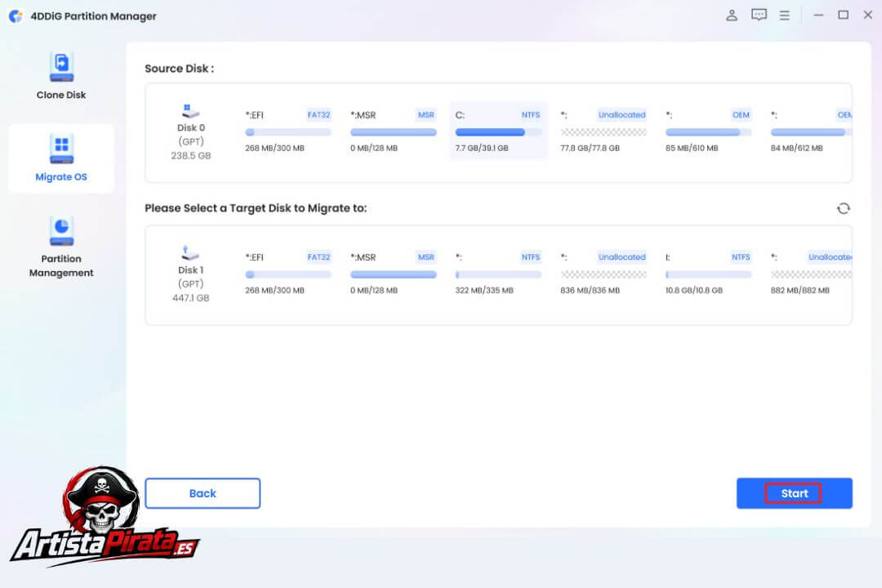The height and width of the screenshot is (588, 882).
Task: Click Disk 1 I: NTFS tag
Action: tap(741, 257)
